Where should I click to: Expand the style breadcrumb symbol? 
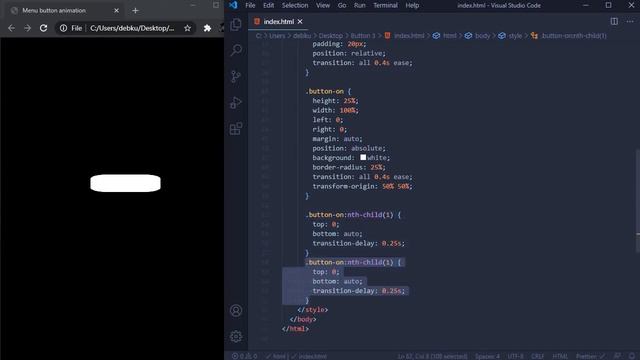510,36
